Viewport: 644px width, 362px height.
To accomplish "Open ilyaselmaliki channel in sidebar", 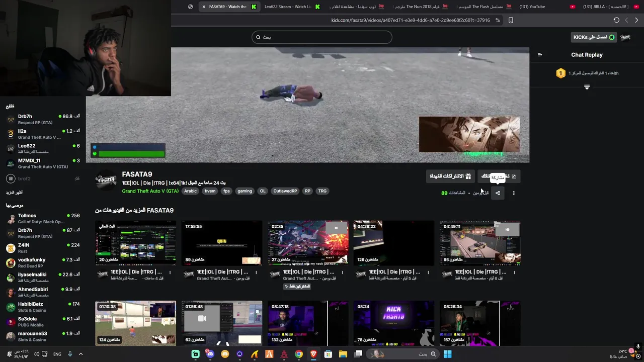I will pos(43,278).
